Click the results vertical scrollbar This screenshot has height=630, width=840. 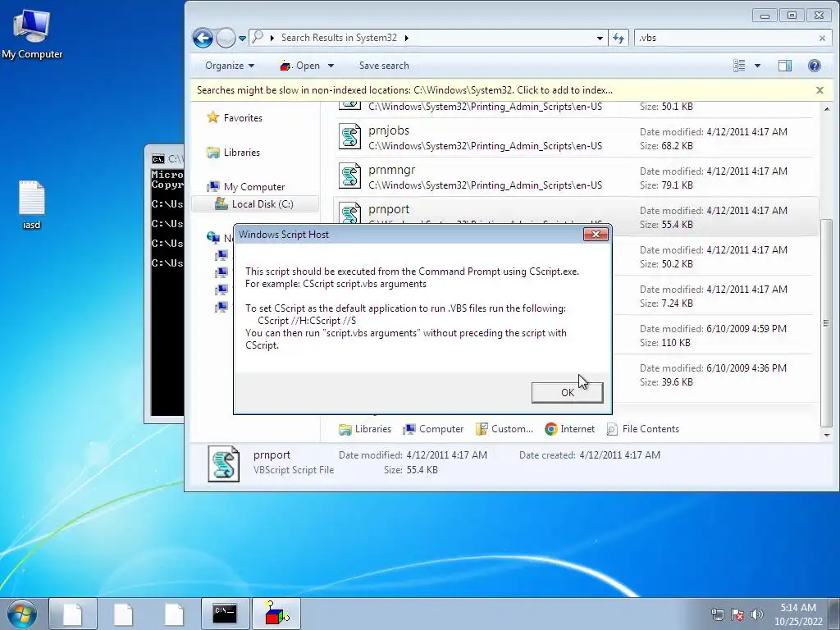[827, 323]
